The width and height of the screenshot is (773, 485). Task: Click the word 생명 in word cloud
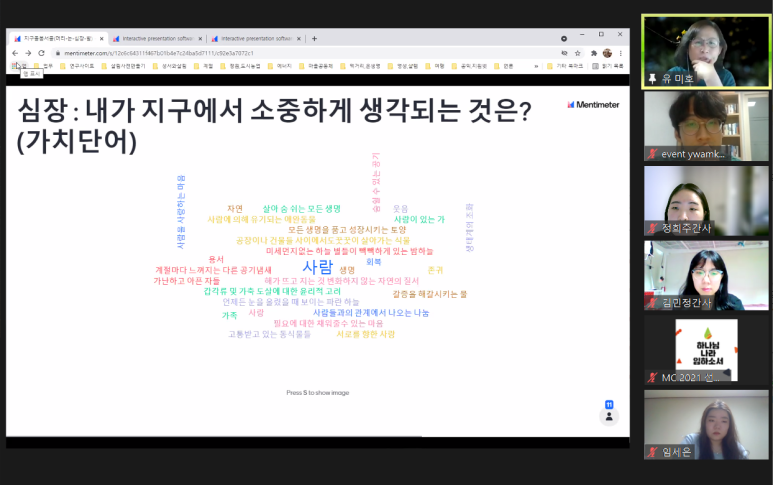point(347,270)
